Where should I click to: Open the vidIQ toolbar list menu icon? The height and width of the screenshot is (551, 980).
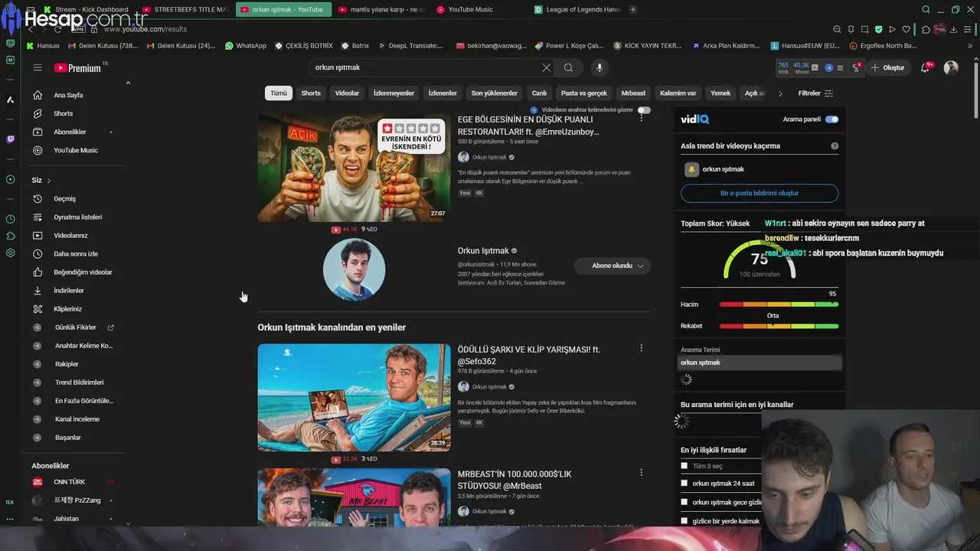pos(841,67)
